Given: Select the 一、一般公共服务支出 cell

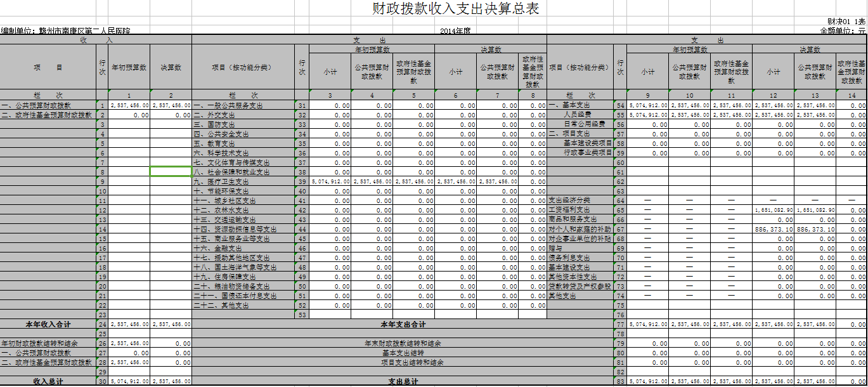Looking at the screenshot, I should coord(243,106).
